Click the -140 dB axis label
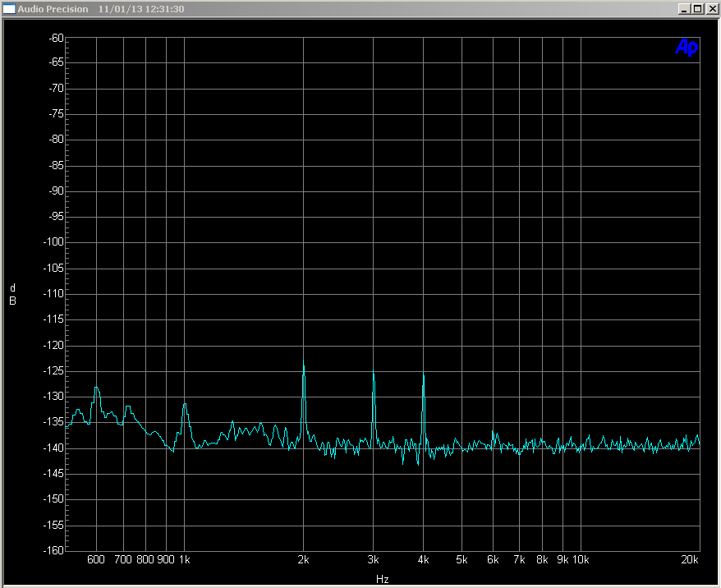The image size is (721, 588). (53, 448)
